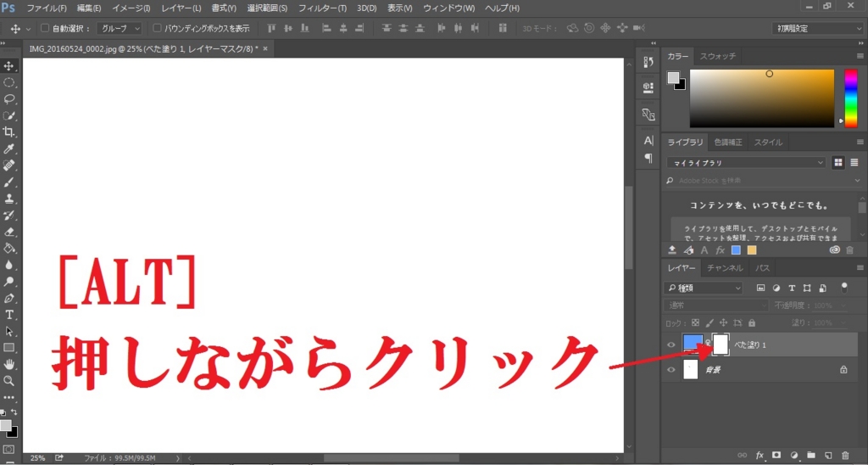Screen dimensions: 868x465
Task: Open the マイライブラリ dropdown
Action: [x=746, y=163]
